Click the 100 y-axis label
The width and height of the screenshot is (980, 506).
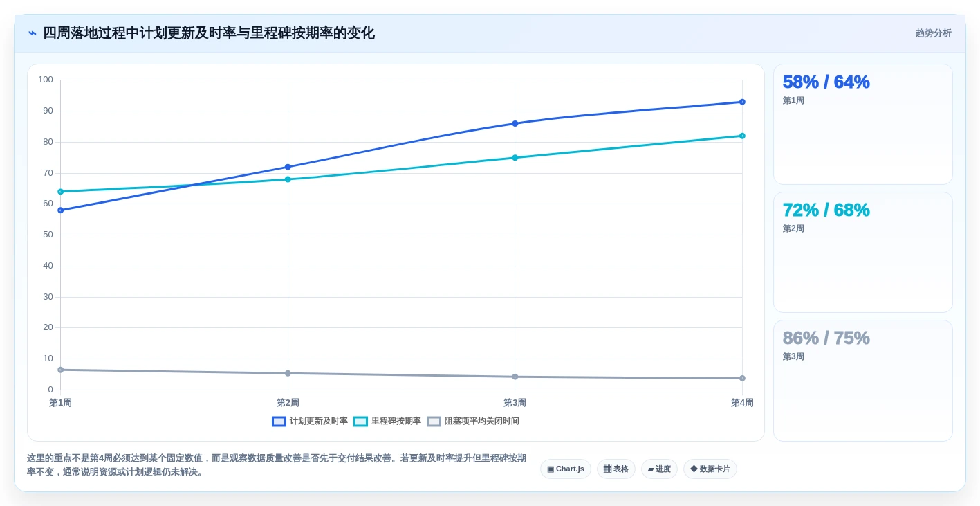point(46,80)
